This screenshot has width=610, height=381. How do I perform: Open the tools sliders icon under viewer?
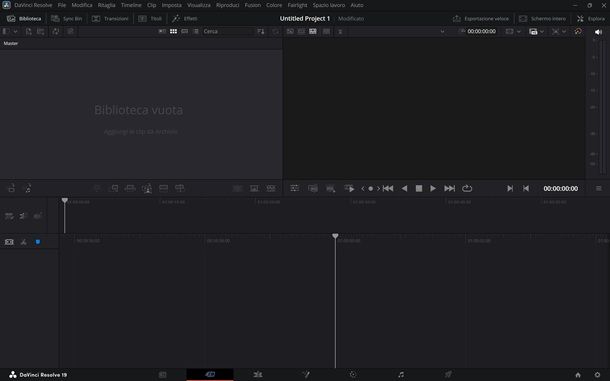pos(294,188)
